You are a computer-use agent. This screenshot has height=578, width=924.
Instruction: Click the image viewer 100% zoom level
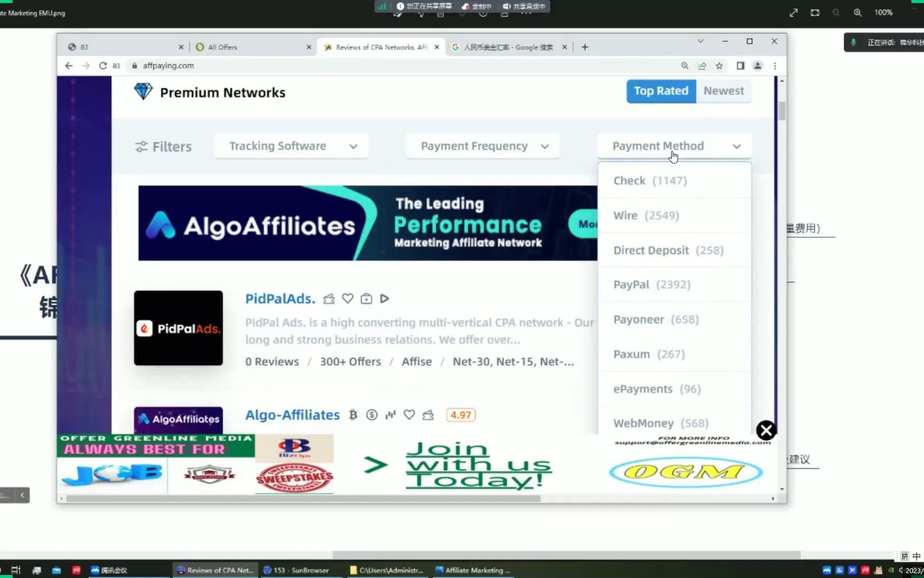[883, 13]
